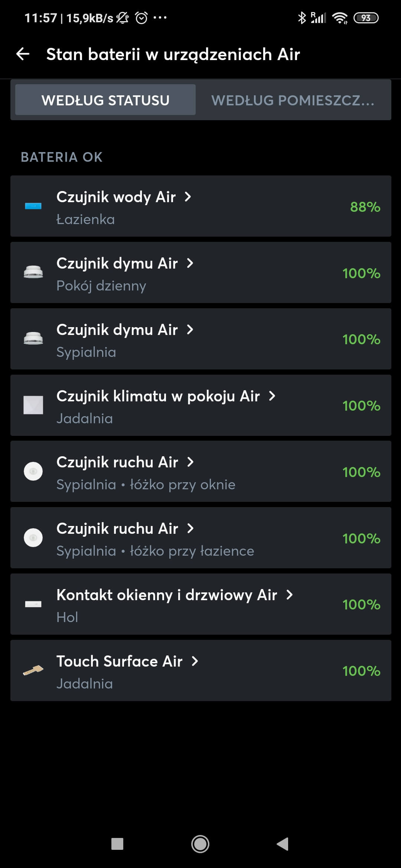Switch to the WEDŁUG POMIESZCZ... tab

(x=293, y=100)
